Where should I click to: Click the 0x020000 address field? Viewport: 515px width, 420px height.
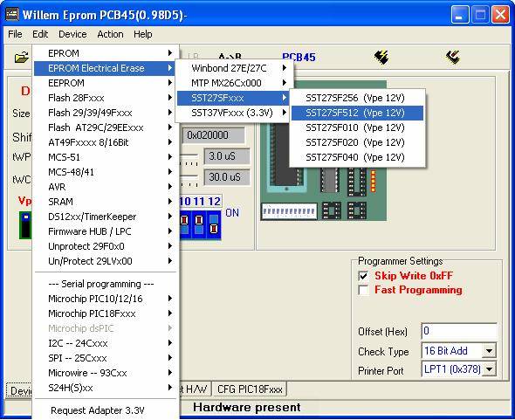[214, 135]
